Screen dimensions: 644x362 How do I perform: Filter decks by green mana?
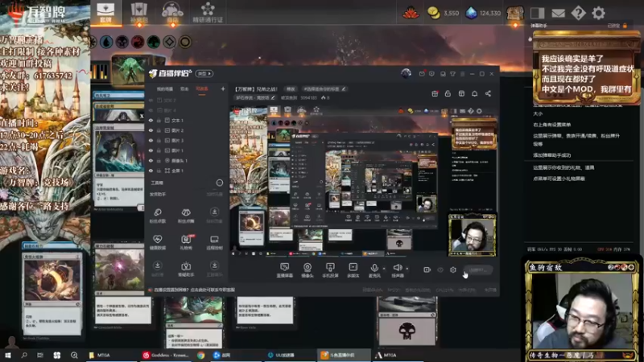pyautogui.click(x=154, y=42)
